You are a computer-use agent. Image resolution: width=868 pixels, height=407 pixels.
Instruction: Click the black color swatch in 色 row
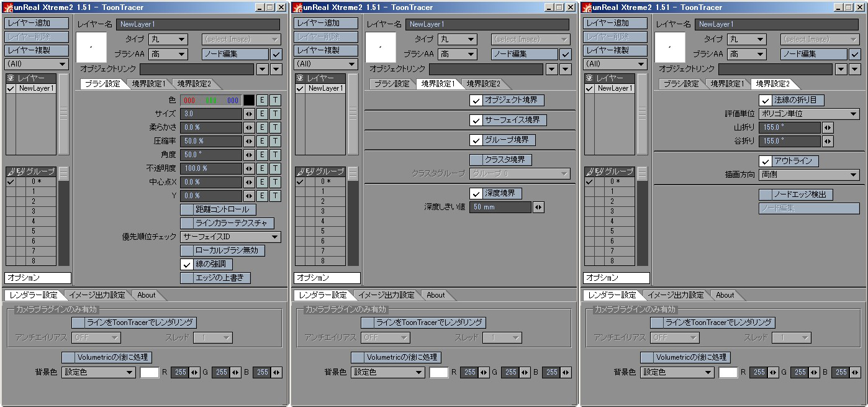pos(249,100)
